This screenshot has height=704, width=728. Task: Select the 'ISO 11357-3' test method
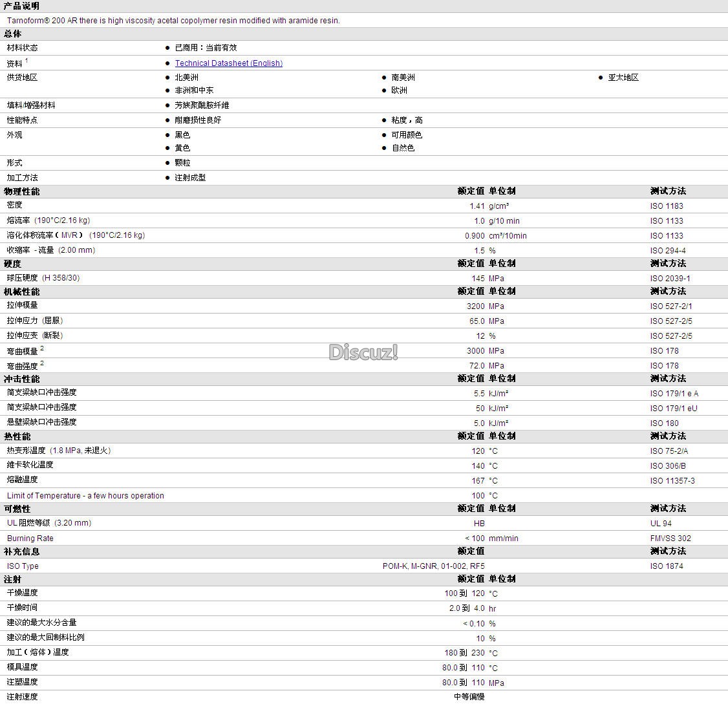tap(672, 481)
